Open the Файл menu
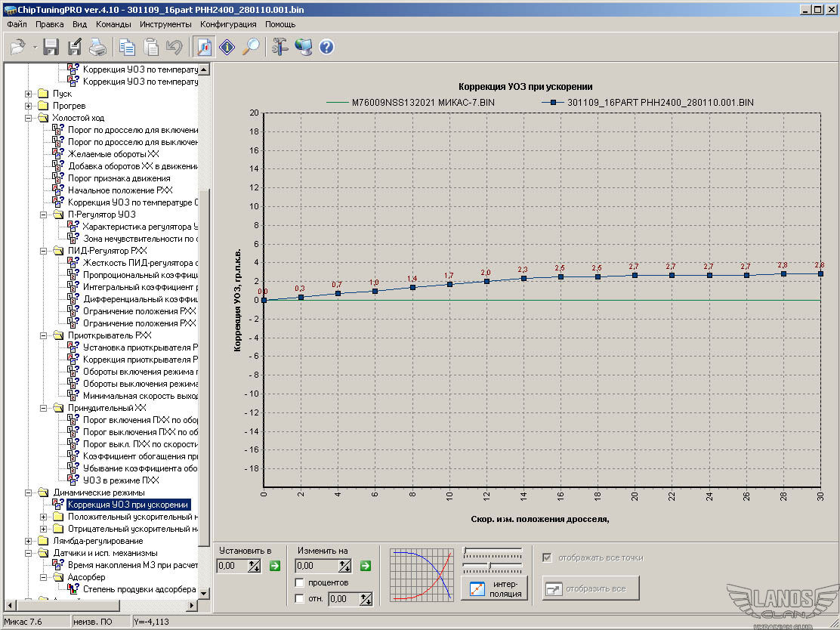840x630 pixels. point(17,24)
